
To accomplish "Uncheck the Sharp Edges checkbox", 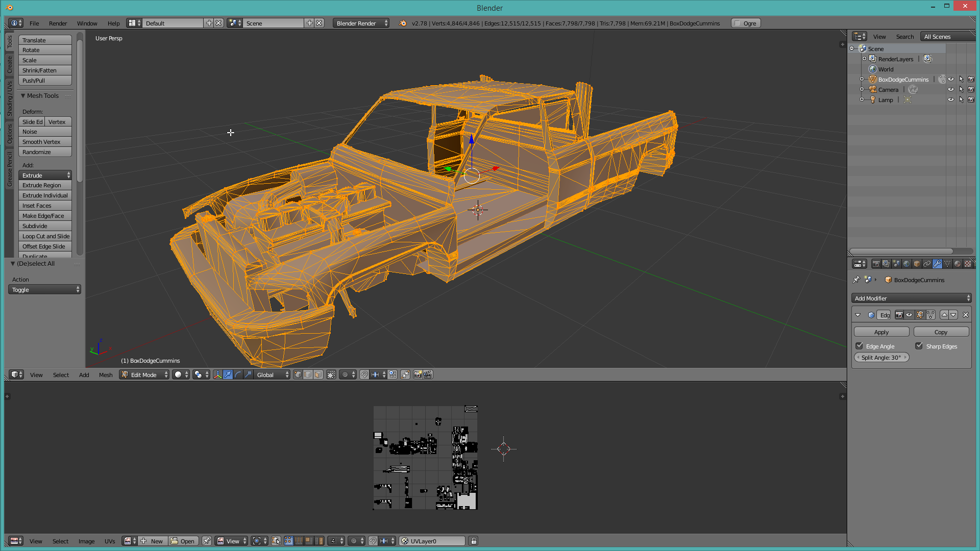I will click(x=919, y=346).
